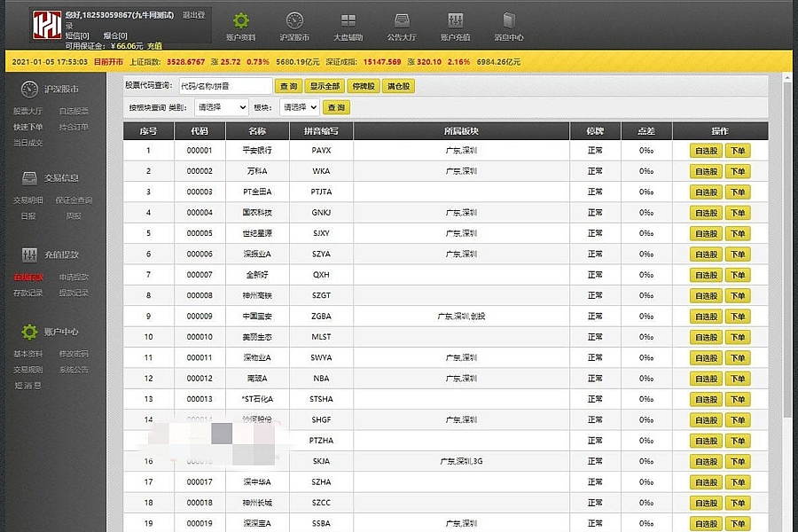The height and width of the screenshot is (532, 798).
Task: Open 当日成交 in the sidebar
Action: (28, 143)
